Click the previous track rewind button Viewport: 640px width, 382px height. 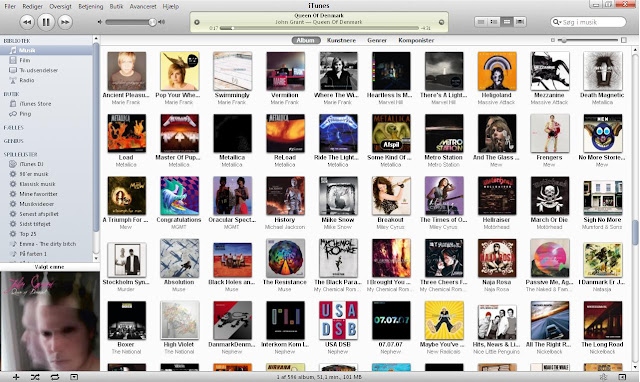click(27, 22)
